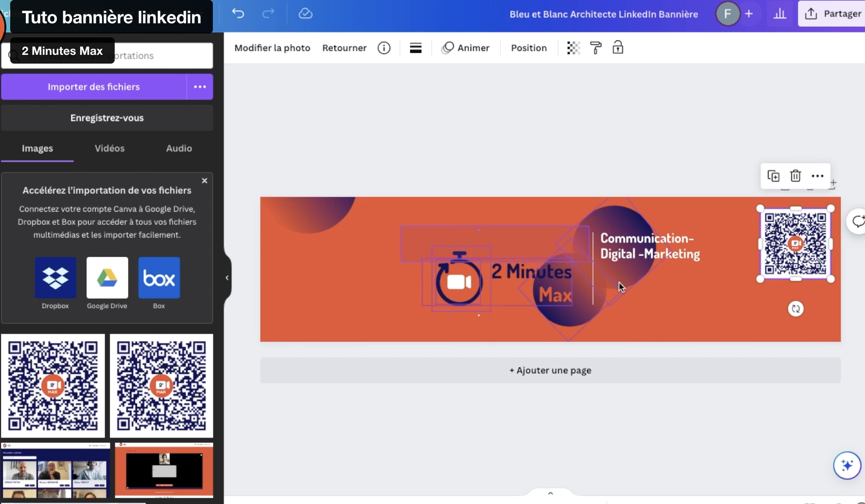This screenshot has width=865, height=504.
Task: Open the transparency checkerboard icon
Action: click(573, 48)
